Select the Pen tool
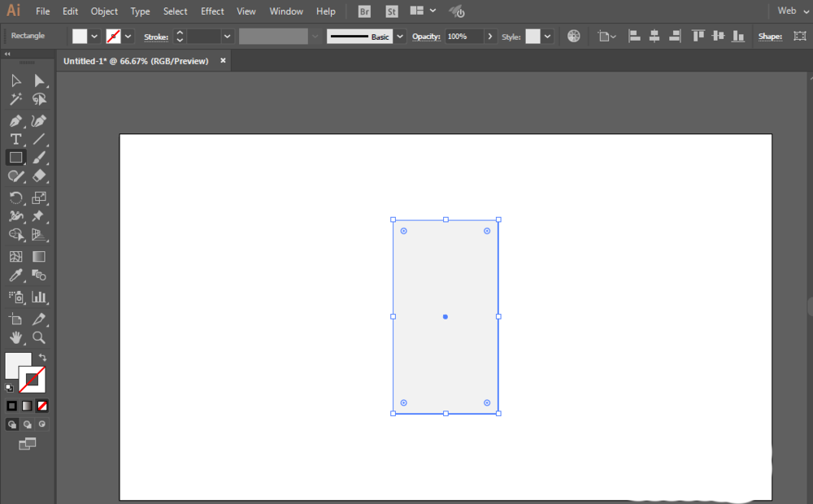 pyautogui.click(x=15, y=120)
